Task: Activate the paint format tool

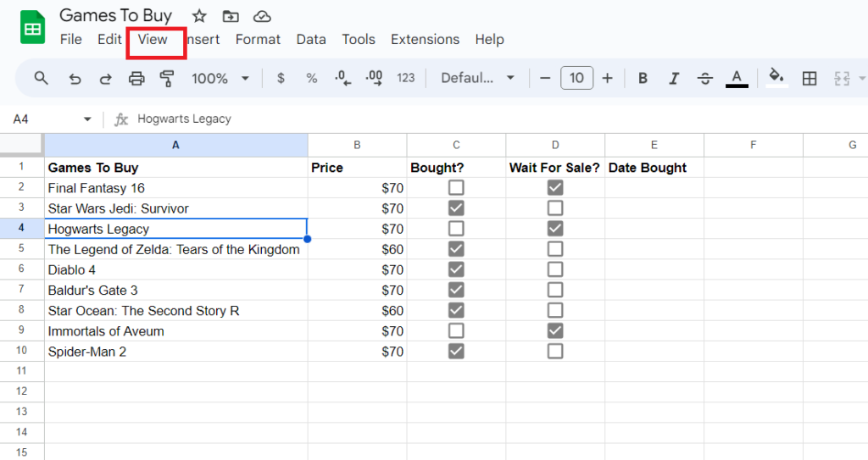Action: pos(167,79)
